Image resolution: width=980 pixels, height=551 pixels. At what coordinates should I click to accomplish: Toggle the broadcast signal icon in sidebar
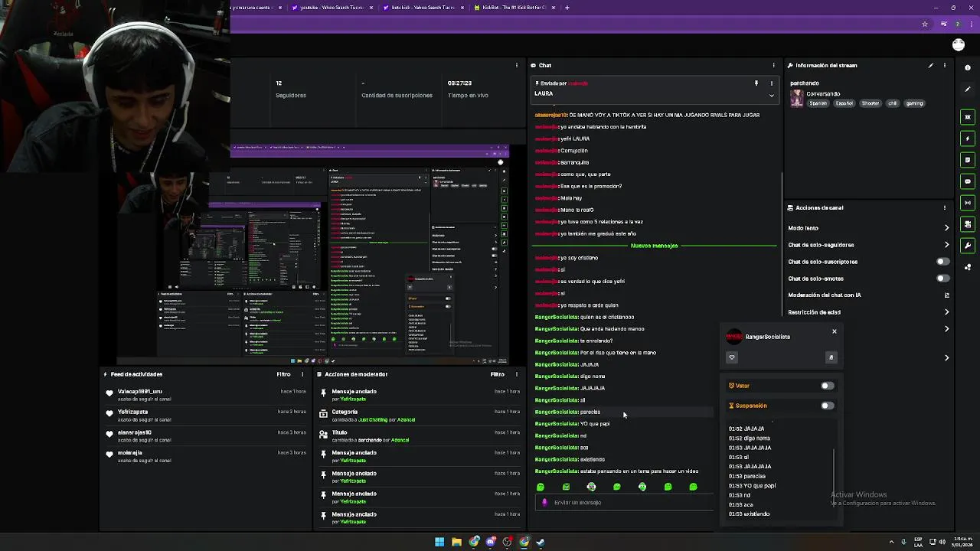pos(968,203)
